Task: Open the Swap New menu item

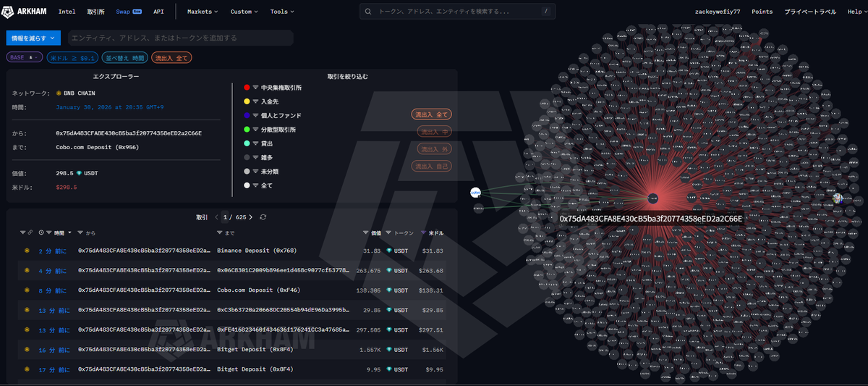Action: point(128,12)
